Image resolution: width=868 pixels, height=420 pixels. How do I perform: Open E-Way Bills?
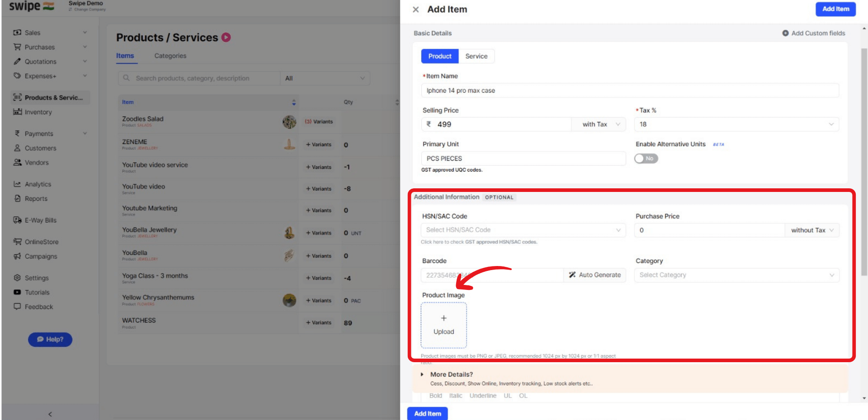pyautogui.click(x=40, y=220)
